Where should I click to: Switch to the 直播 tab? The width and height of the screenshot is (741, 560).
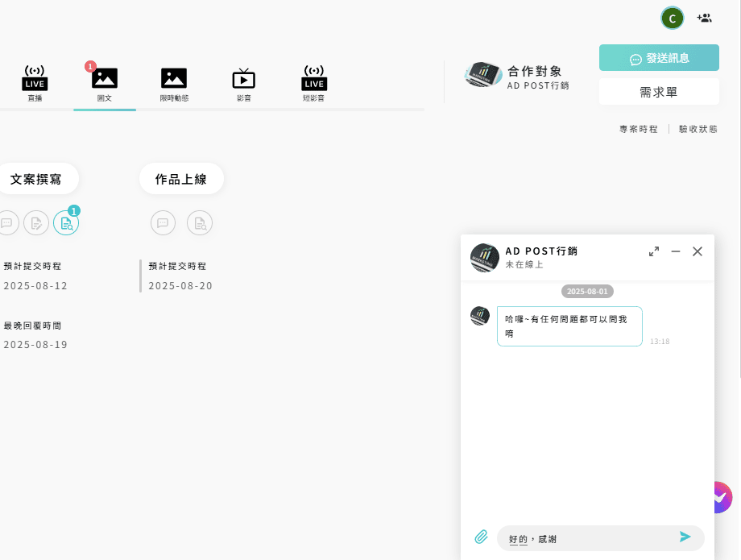(35, 84)
